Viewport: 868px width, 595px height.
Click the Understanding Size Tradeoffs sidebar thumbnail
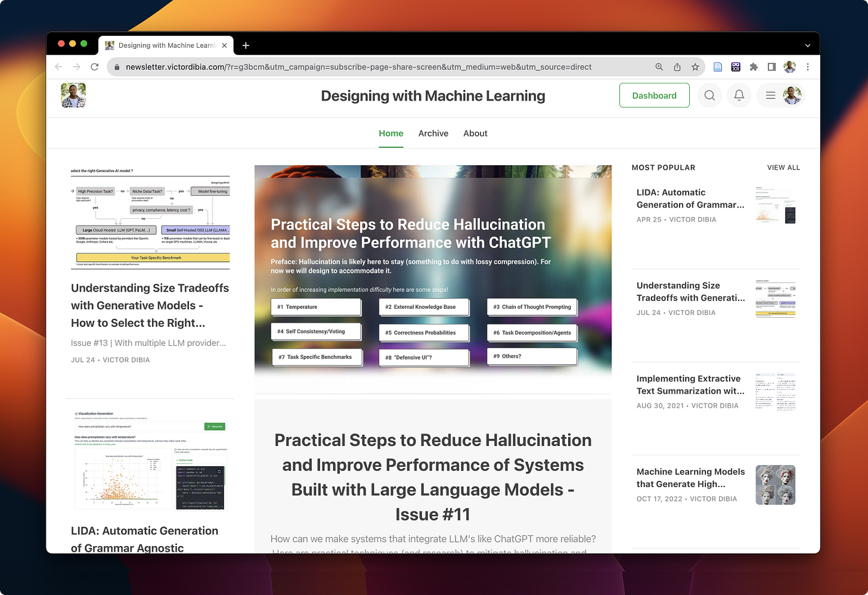[x=776, y=299]
